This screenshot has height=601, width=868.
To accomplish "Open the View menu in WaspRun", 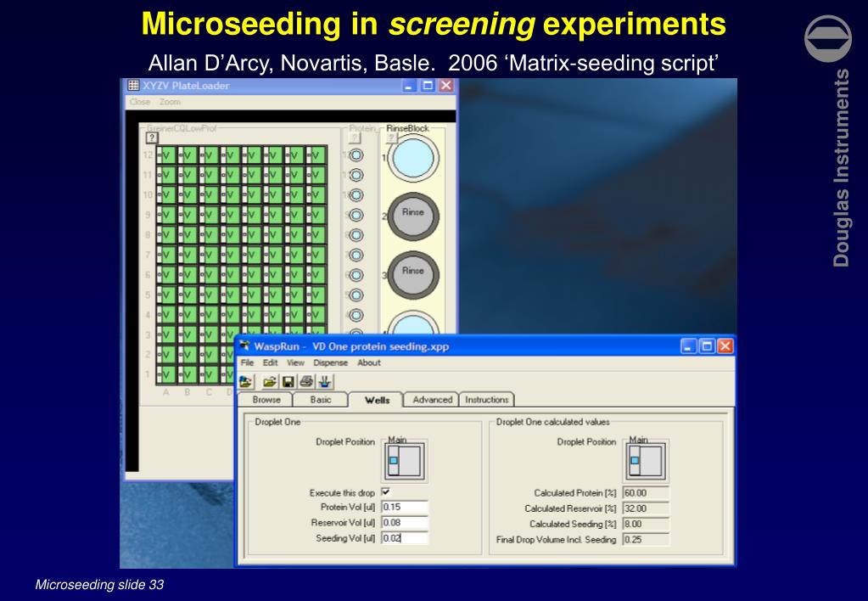I will pos(295,362).
